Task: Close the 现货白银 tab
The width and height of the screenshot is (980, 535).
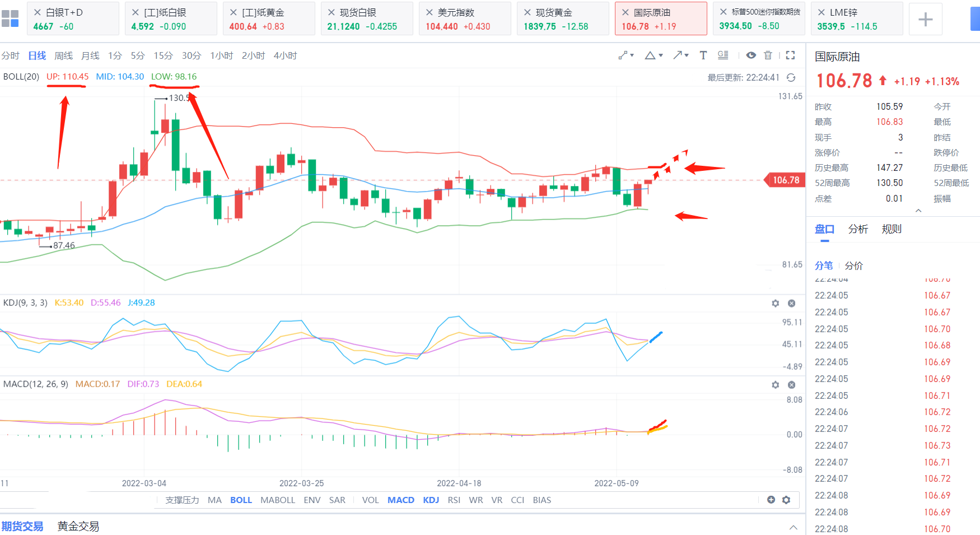Action: [331, 12]
